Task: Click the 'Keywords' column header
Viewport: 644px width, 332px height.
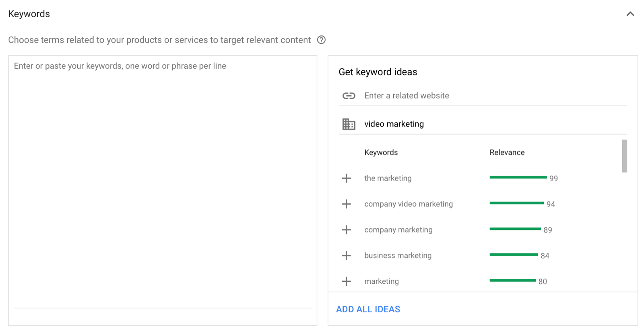Action: [381, 152]
